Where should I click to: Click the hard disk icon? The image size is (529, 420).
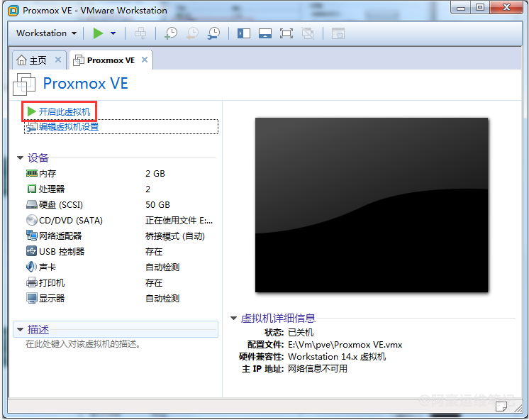pos(32,204)
